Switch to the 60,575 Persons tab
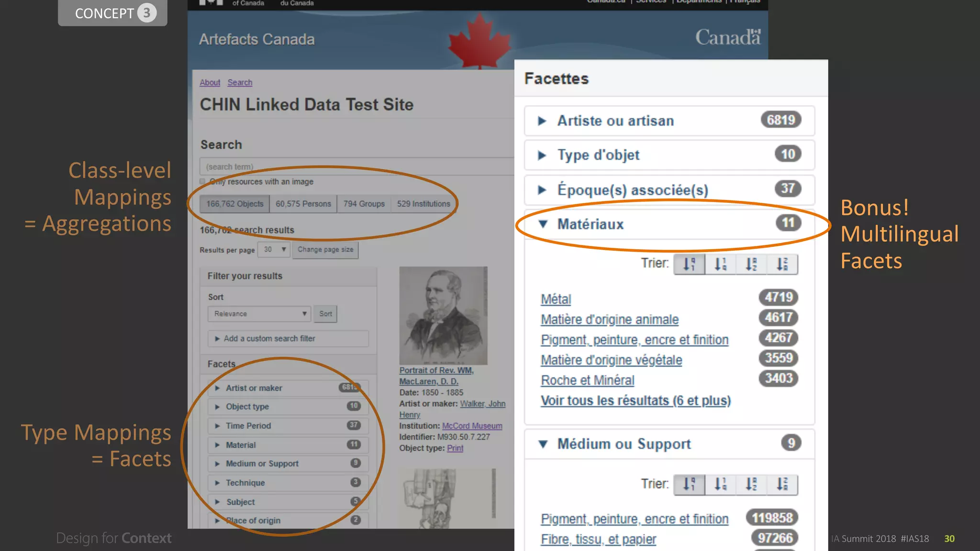The image size is (980, 551). pyautogui.click(x=303, y=204)
